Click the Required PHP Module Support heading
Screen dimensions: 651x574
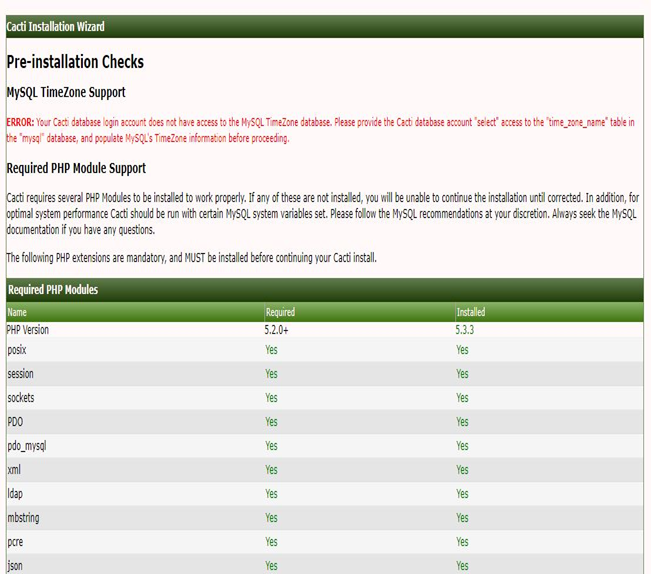point(76,168)
